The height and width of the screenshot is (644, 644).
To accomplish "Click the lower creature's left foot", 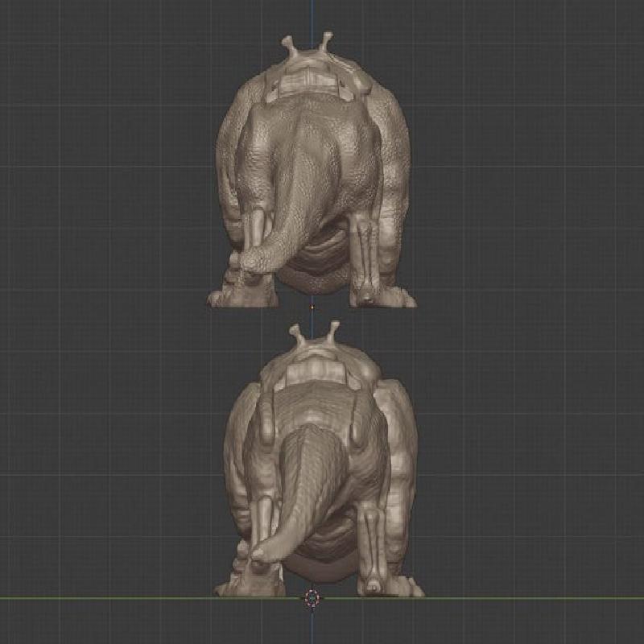I will tap(239, 586).
